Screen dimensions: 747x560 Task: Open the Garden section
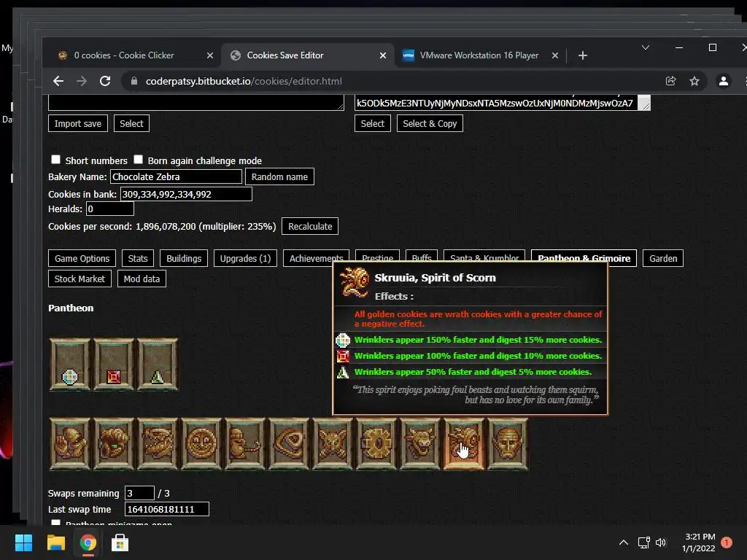[x=662, y=258]
